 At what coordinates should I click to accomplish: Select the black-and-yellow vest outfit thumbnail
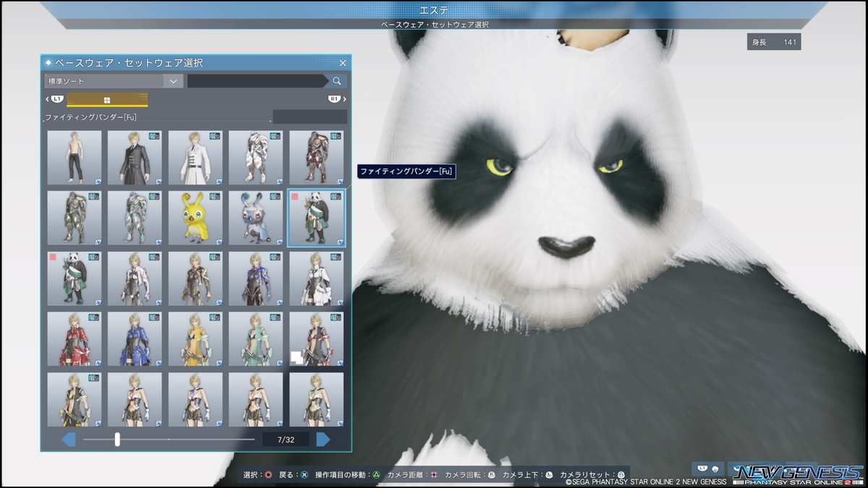75,399
